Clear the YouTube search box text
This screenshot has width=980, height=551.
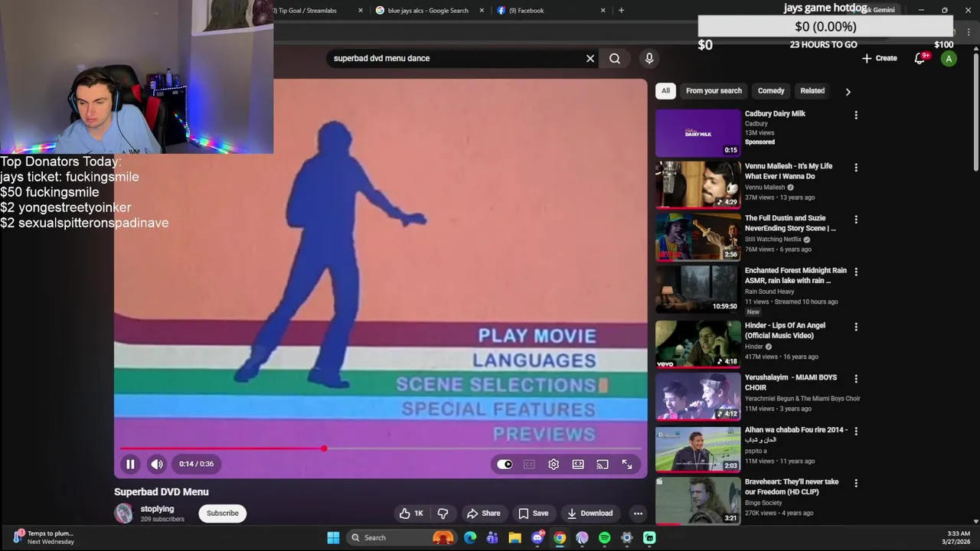[x=590, y=58]
